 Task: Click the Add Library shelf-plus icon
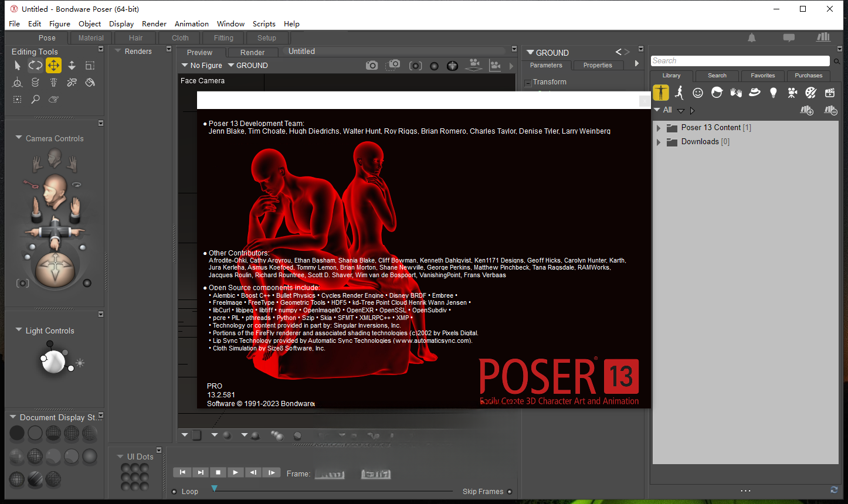click(807, 110)
